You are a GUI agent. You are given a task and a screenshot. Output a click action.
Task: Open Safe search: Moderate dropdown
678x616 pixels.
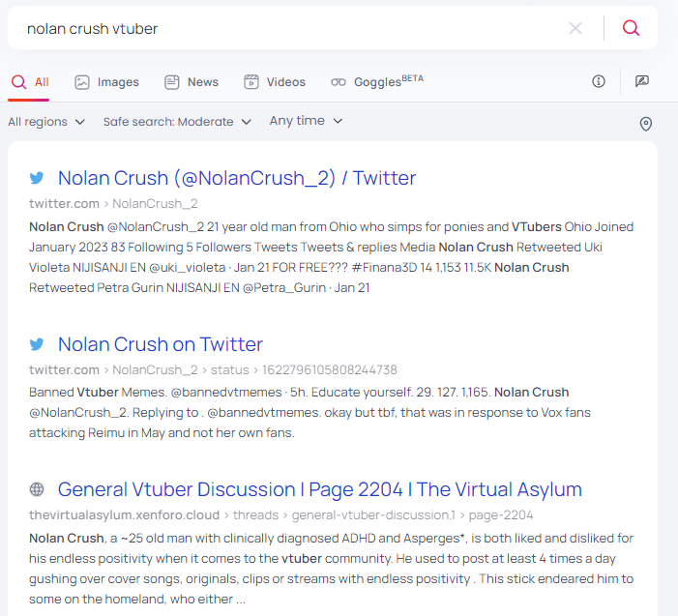tap(177, 122)
